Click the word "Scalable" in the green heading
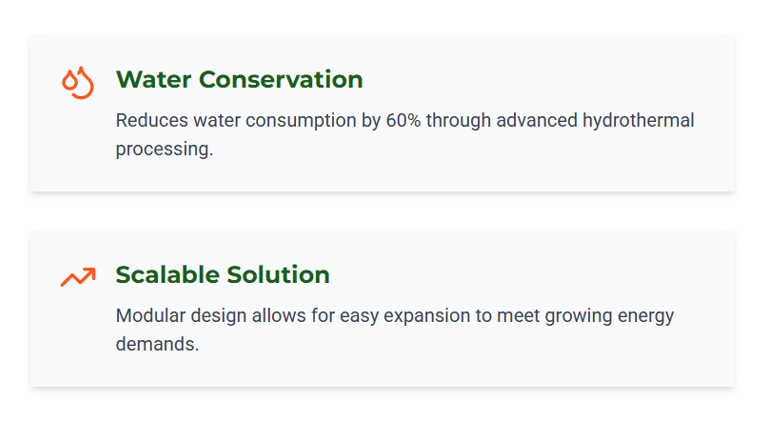Viewport: 768px width, 422px height. 167,275
